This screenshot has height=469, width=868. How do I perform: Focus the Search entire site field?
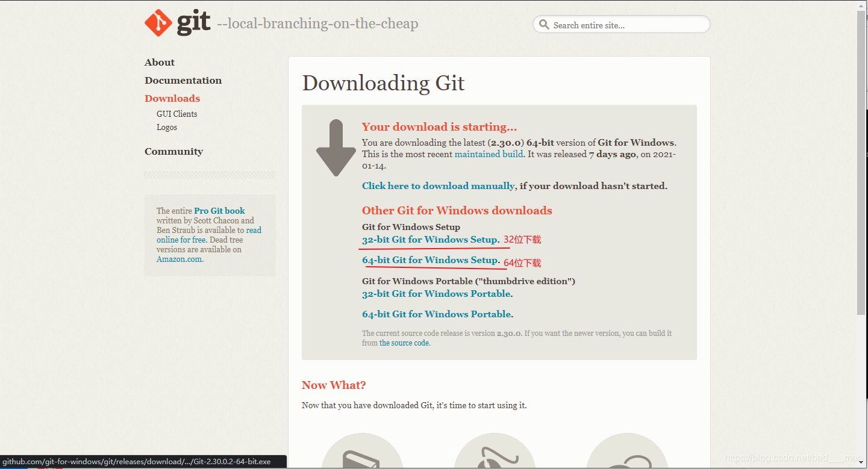621,25
